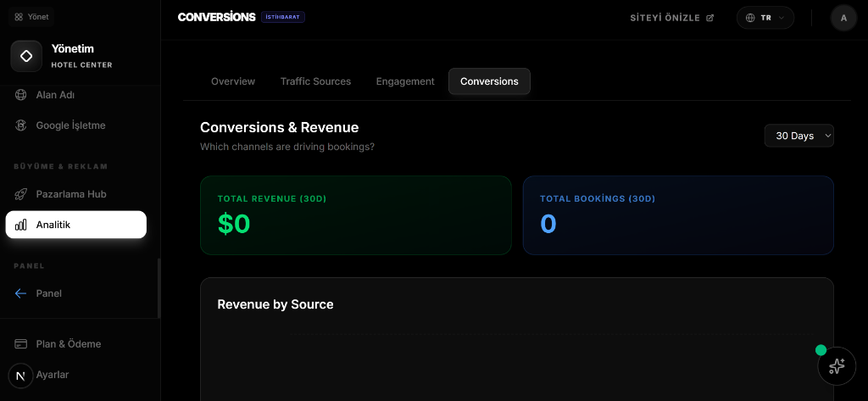868x401 pixels.
Task: Click the sidebar vertical scrollbar
Action: [x=159, y=288]
